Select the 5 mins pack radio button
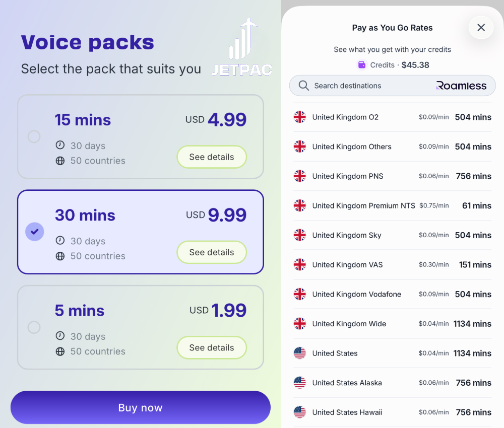 tap(34, 327)
